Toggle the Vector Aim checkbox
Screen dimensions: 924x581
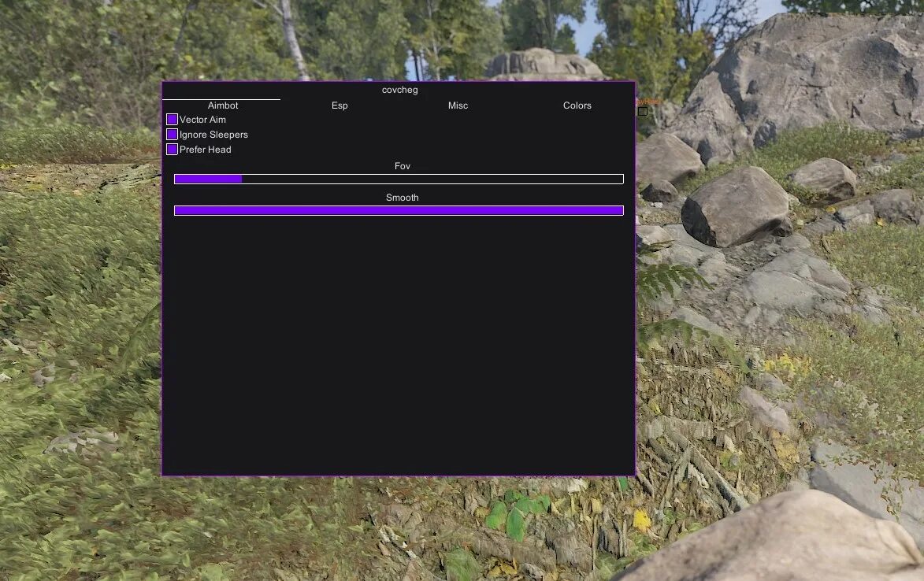(172, 120)
